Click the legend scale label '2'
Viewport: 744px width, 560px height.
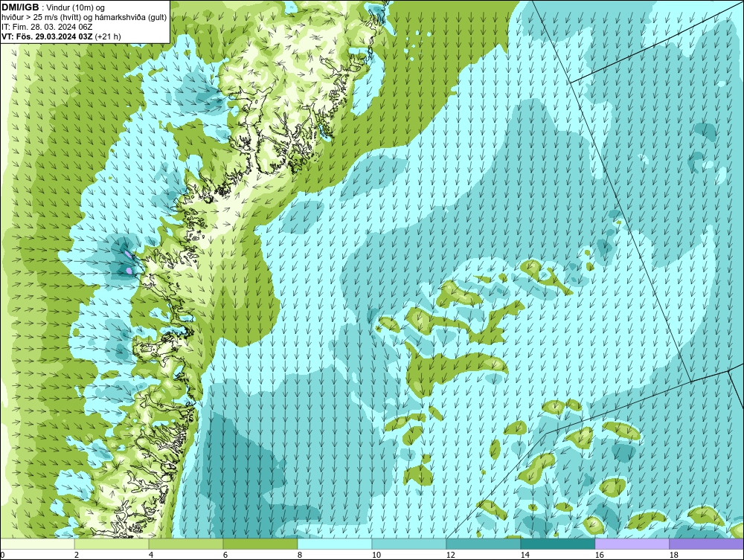77,555
